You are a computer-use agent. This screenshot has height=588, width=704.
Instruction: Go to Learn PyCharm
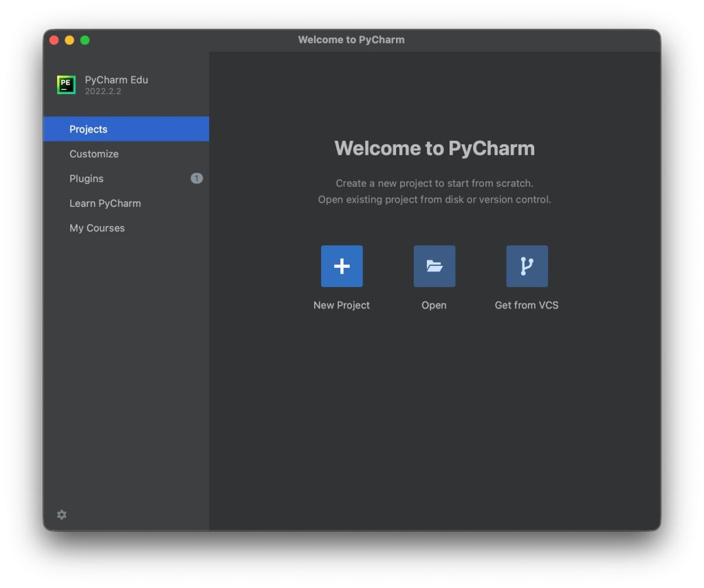(105, 203)
